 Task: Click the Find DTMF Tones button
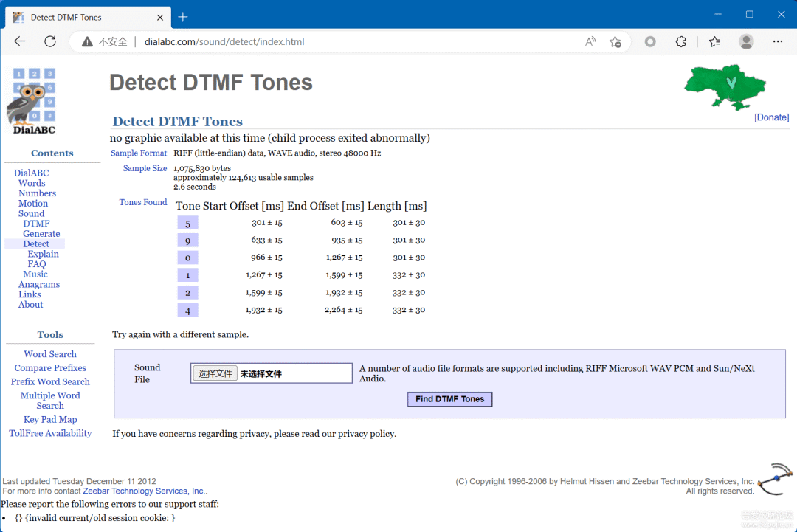[x=450, y=399]
